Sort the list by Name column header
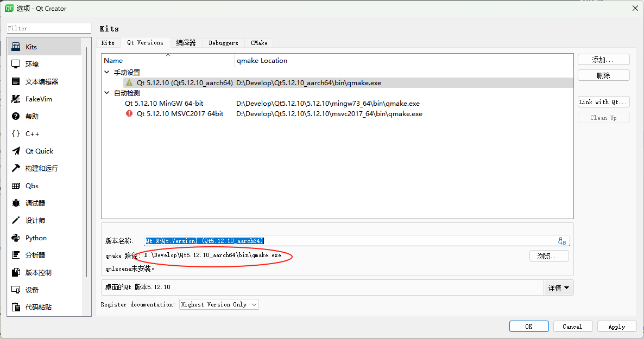 pos(168,60)
